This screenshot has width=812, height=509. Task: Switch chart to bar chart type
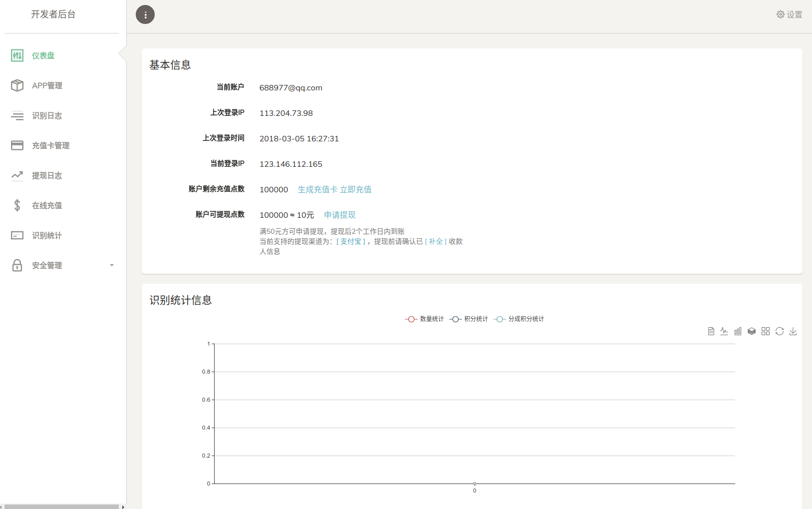coord(738,331)
